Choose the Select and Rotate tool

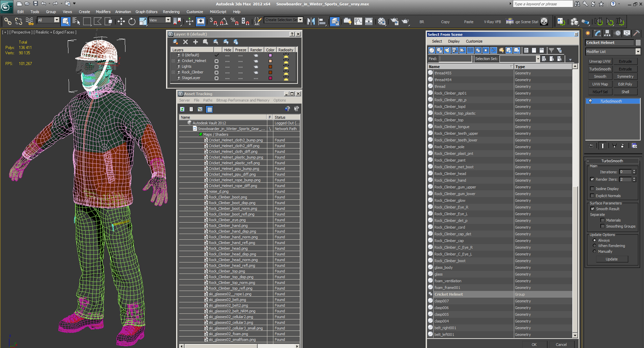click(132, 21)
